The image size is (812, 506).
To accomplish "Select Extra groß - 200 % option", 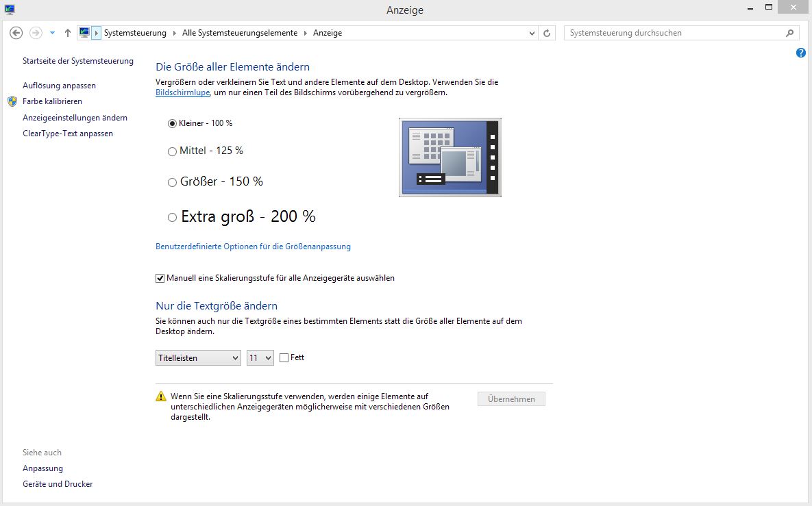I will coord(173,218).
